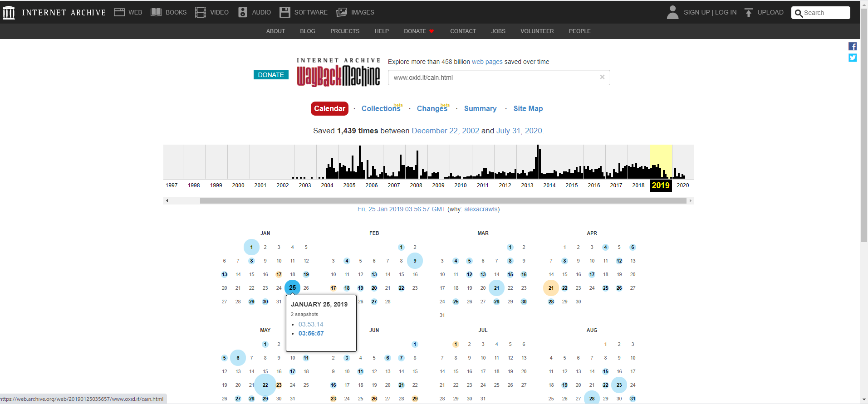Share page via Twitter icon
868x404 pixels.
853,58
